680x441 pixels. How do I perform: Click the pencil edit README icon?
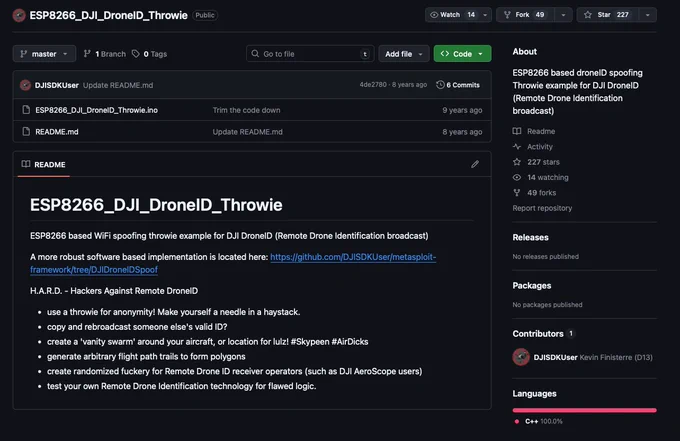click(475, 164)
